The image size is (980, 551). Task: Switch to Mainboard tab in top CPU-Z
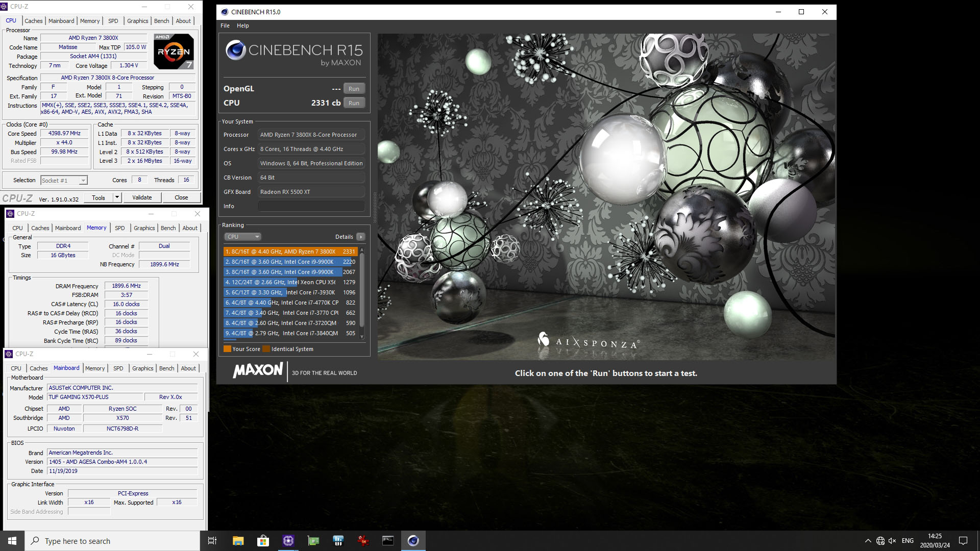point(61,21)
